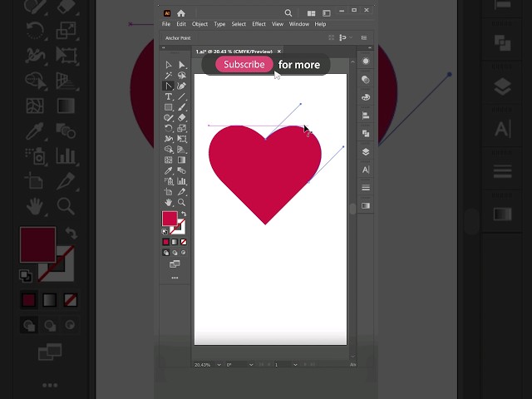Open the rotate view 0° dropdown
The height and width of the screenshot is (399, 532).
pos(251,365)
